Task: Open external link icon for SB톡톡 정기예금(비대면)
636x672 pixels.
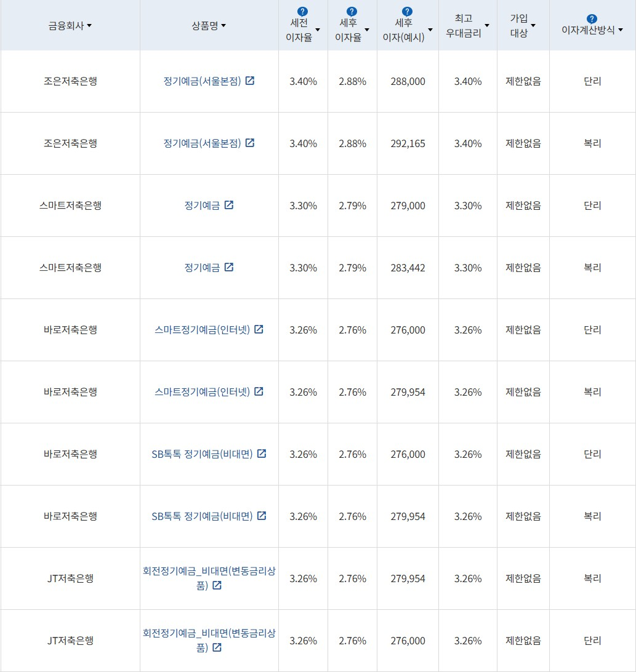Action: [262, 454]
